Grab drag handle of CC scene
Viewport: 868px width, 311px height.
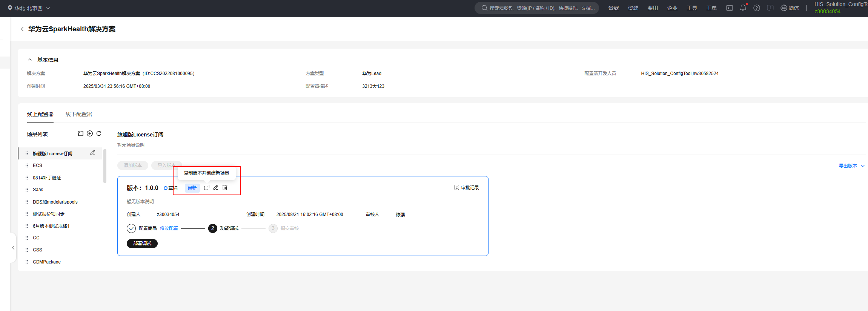click(27, 238)
